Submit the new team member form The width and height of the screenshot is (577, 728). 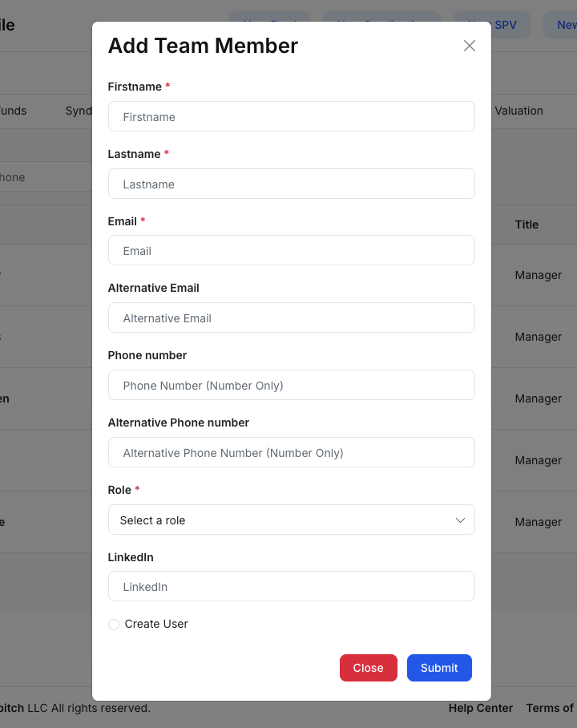439,668
